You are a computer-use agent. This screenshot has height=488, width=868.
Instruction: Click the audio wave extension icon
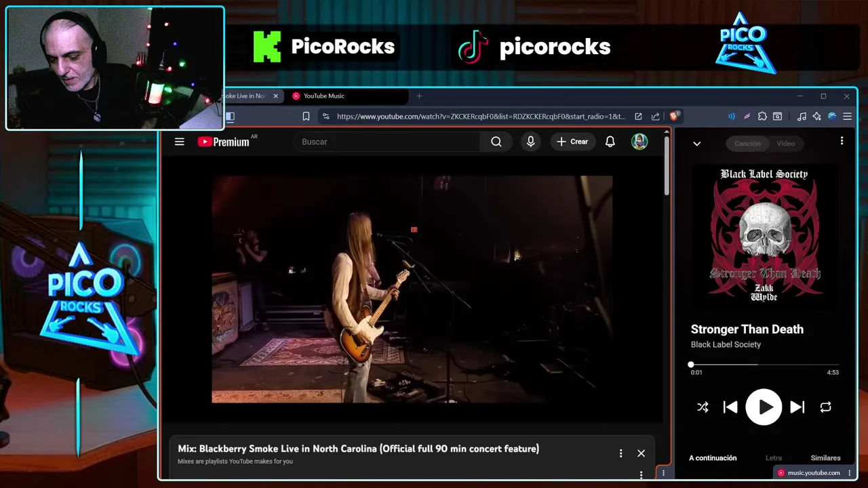[x=731, y=117]
